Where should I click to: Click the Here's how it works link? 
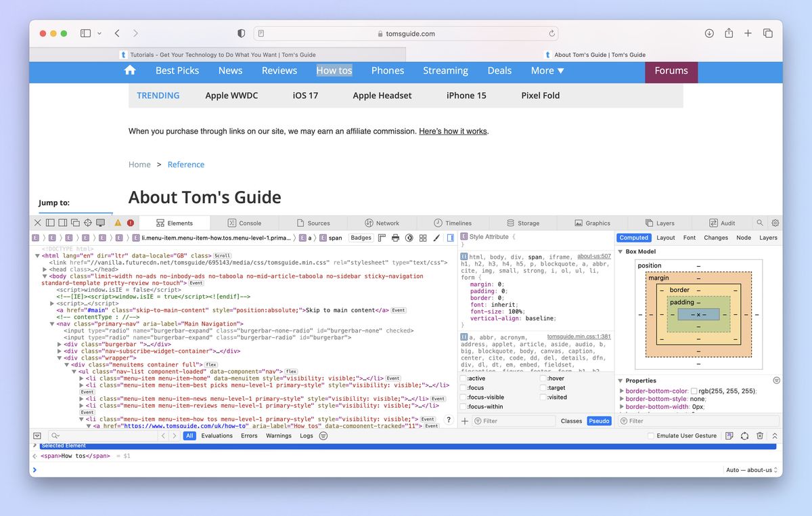coord(453,131)
